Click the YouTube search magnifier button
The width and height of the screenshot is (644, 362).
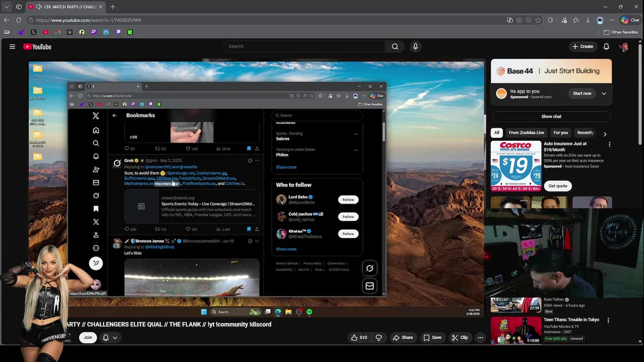click(x=395, y=46)
